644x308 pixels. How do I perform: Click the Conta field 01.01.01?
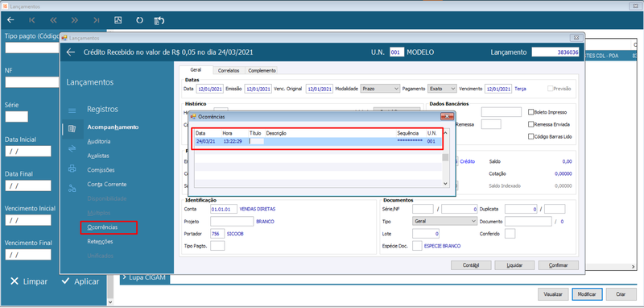[224, 209]
